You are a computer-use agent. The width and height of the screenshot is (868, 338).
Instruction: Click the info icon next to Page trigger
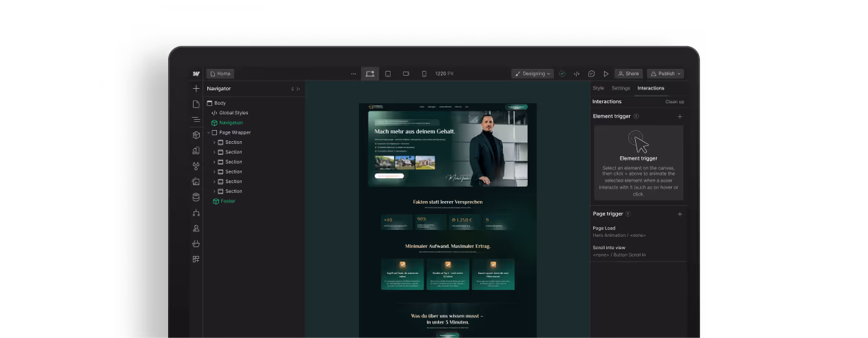click(628, 214)
